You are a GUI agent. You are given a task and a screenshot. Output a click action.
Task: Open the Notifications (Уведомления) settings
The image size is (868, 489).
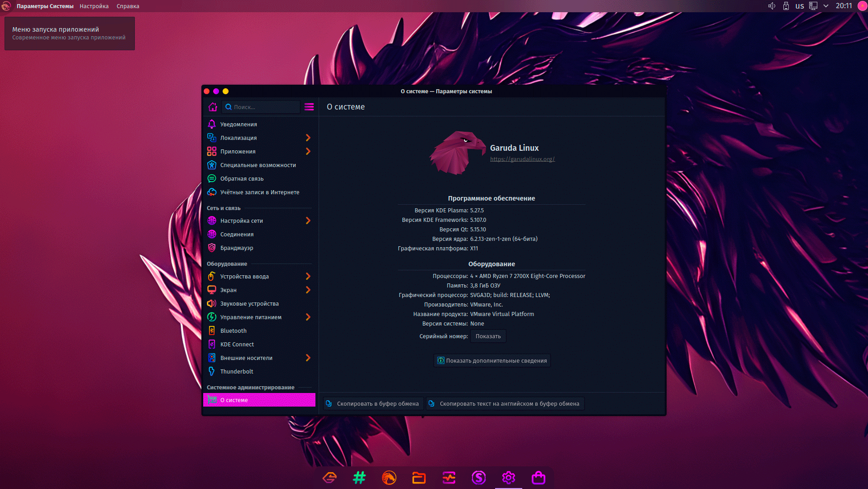coord(238,125)
